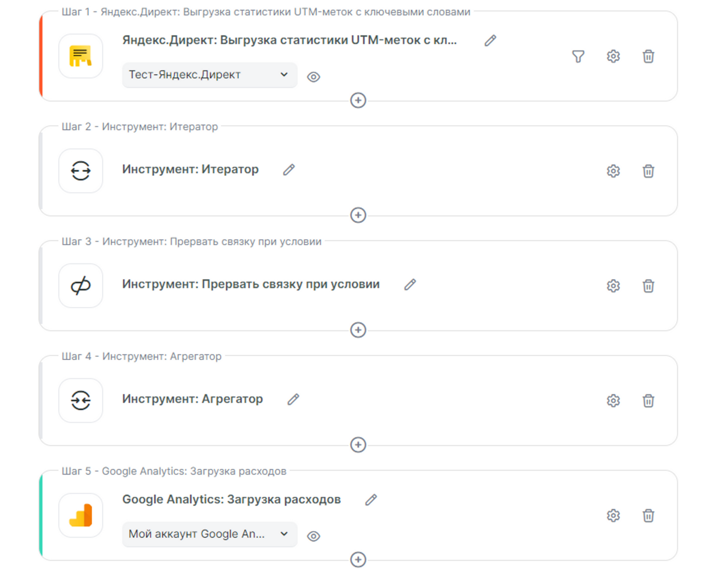Viewport: 728px width, 574px height.
Task: Add step below Iterator step
Action: 358,215
